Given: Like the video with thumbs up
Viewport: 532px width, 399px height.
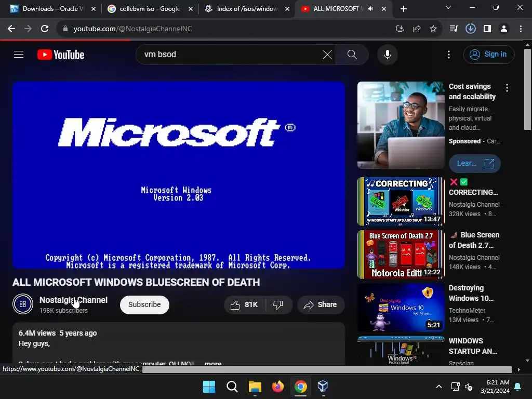Looking at the screenshot, I should (244, 304).
